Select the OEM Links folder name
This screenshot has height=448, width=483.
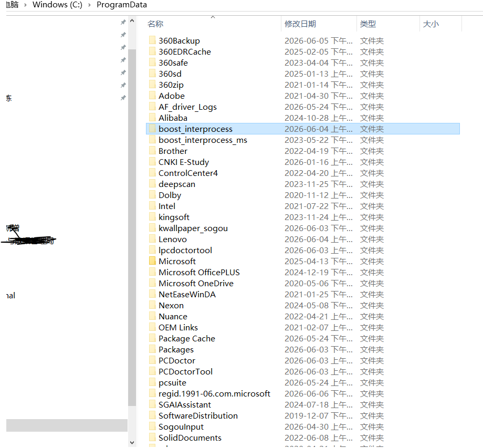pyautogui.click(x=178, y=328)
